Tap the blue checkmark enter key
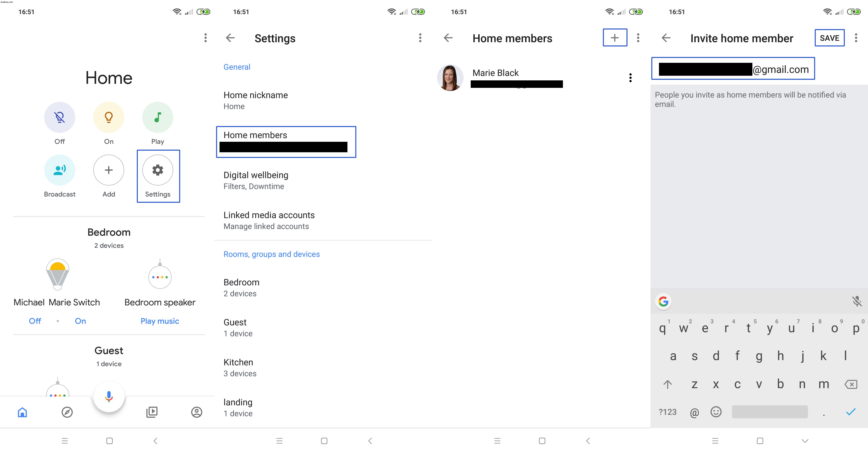The width and height of the screenshot is (868, 454). (x=850, y=412)
